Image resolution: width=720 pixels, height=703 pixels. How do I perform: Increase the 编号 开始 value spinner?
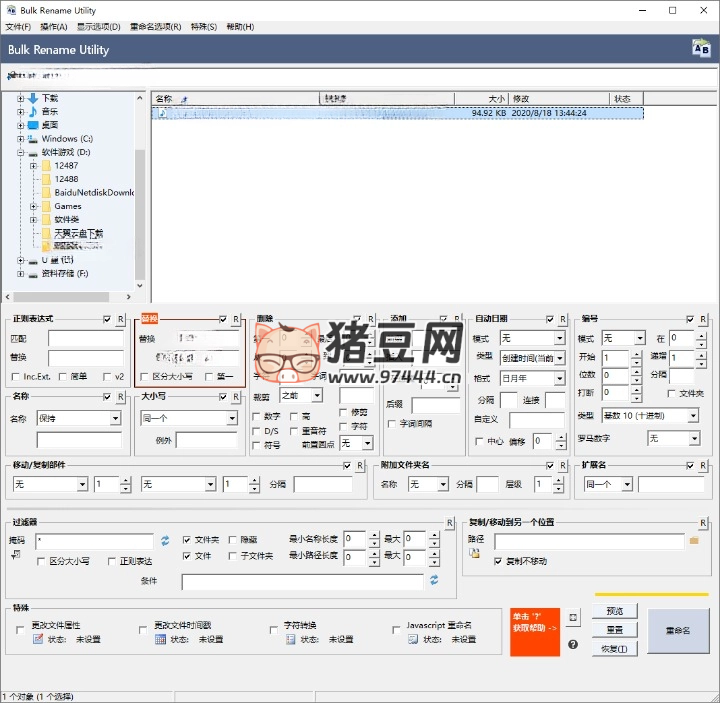(x=636, y=354)
